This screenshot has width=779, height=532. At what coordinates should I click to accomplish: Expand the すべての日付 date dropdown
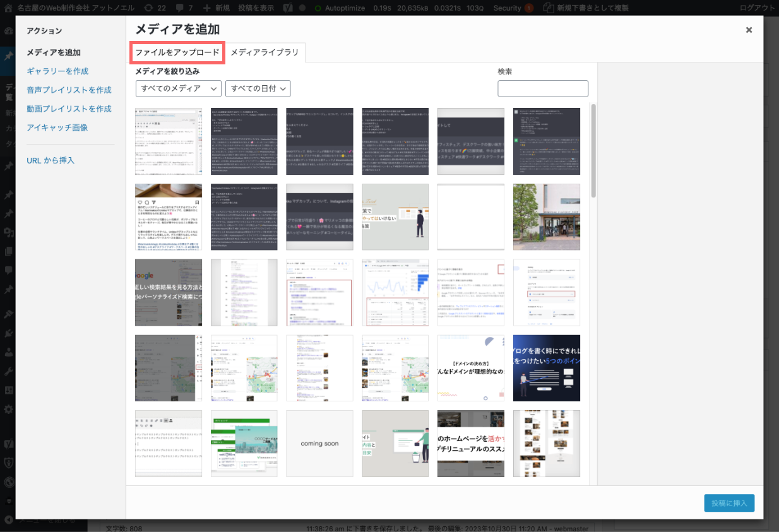[x=258, y=88]
